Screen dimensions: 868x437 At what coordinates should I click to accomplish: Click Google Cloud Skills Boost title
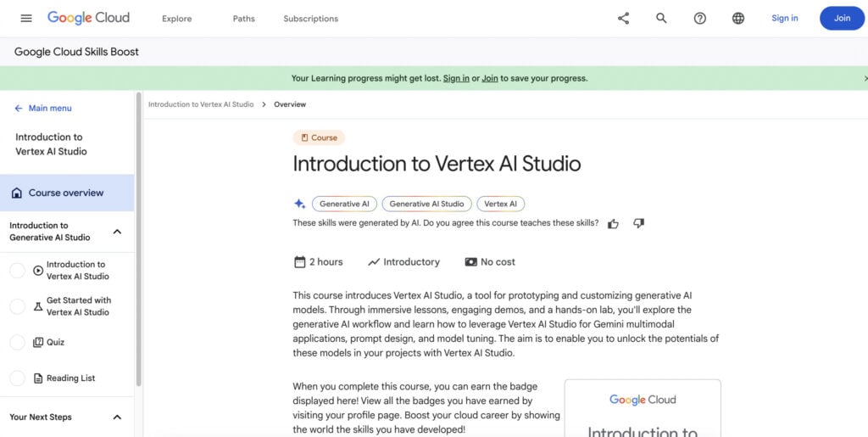point(76,52)
